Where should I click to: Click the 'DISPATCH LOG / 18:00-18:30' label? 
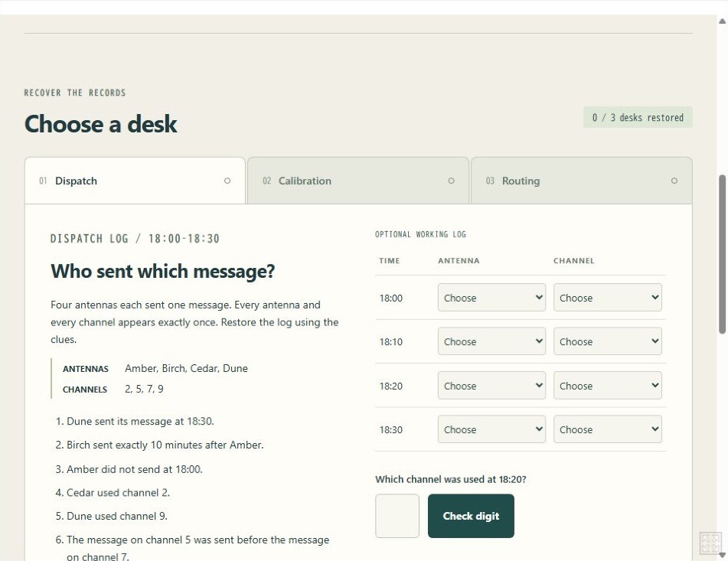coord(135,239)
